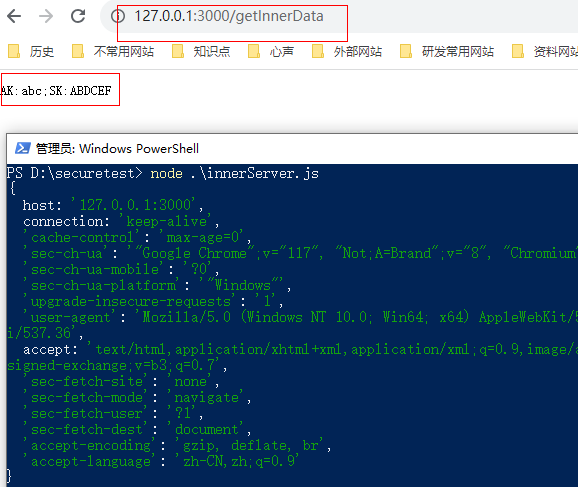Screen dimensions: 578x487
Task: Open the 资料网站 bookmark folder
Action: pyautogui.click(x=545, y=51)
